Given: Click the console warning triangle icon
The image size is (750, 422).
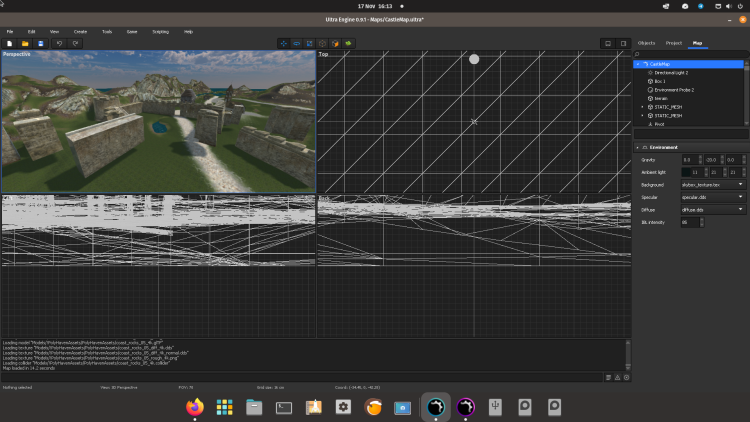Looking at the screenshot, I should point(618,378).
